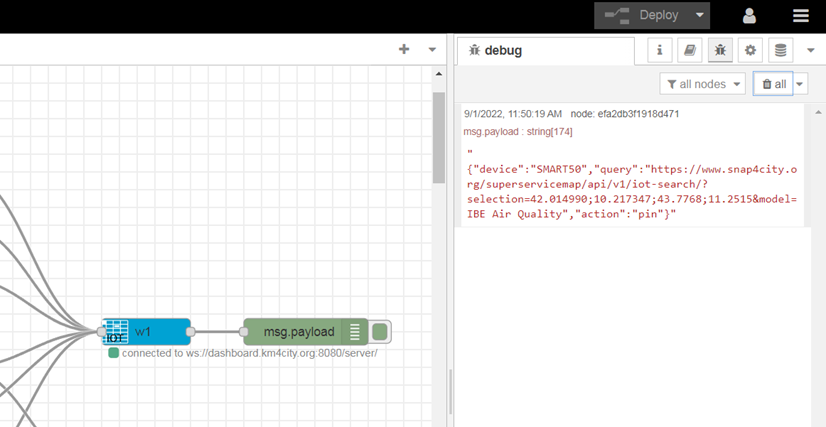826x427 pixels.
Task: Open the context data database icon
Action: 780,50
